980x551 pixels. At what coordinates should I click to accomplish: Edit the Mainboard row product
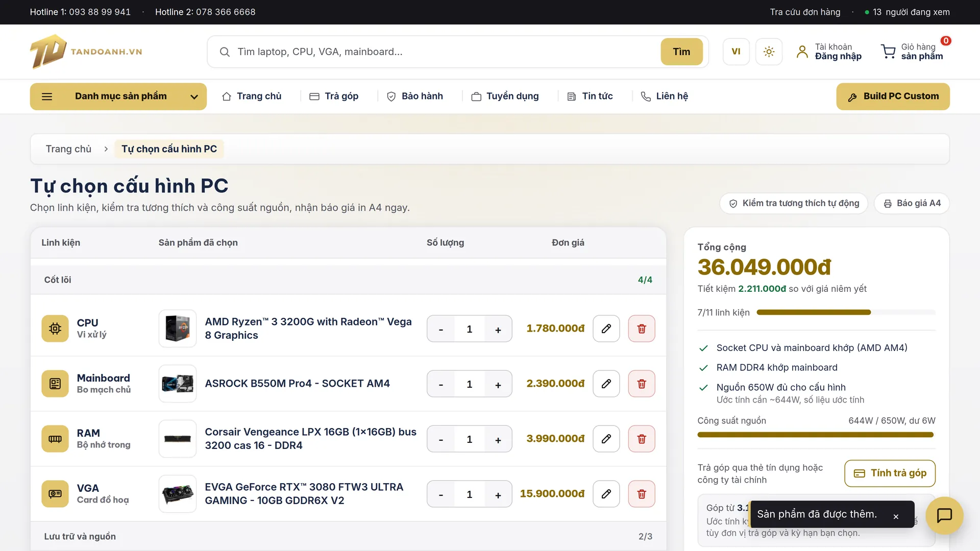pos(606,384)
